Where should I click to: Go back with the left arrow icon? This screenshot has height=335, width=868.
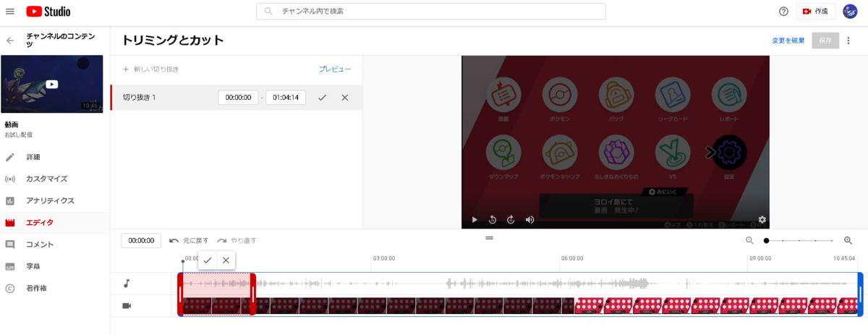coord(10,41)
